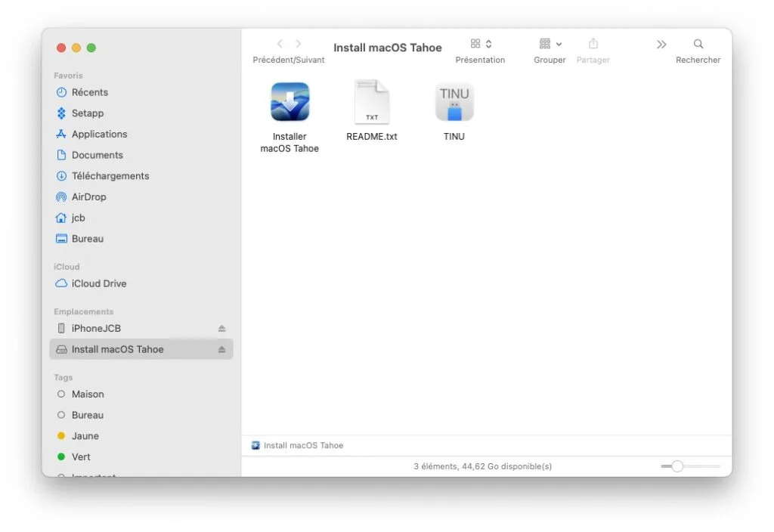Click the Documents sidebar icon
The height and width of the screenshot is (532, 774).
(61, 155)
